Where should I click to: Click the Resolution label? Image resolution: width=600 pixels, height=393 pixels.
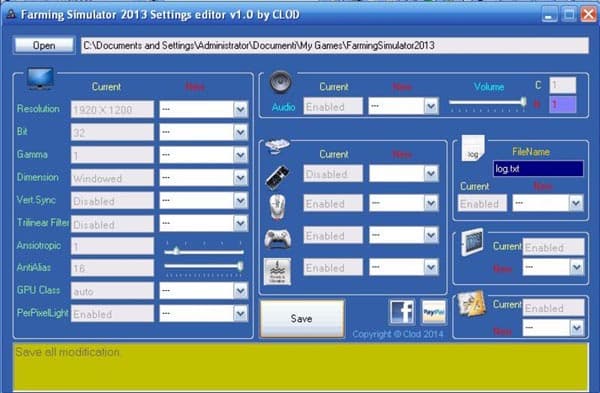[38, 109]
